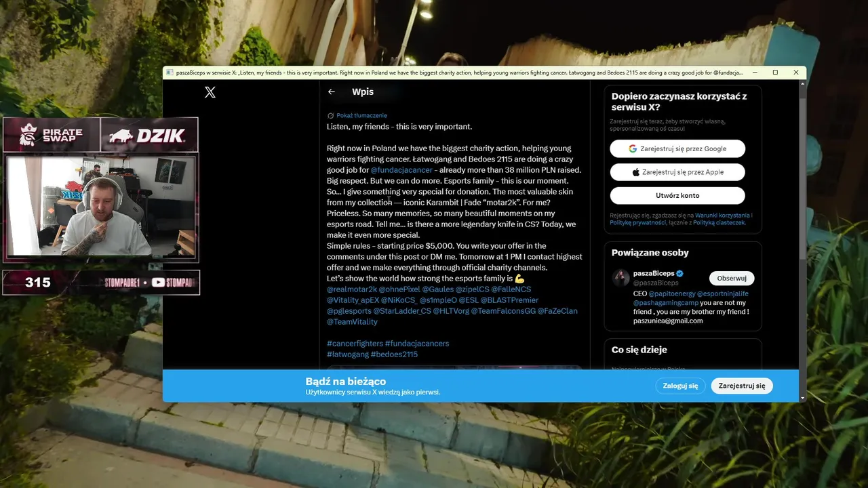
Task: Open Polityką ciasteczek link
Action: coord(719,222)
